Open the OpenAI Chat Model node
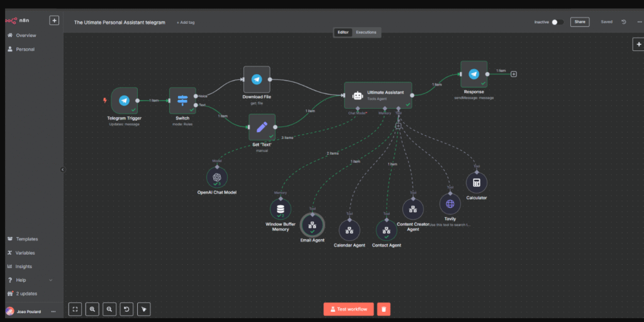This screenshot has width=644, height=322. (x=217, y=177)
